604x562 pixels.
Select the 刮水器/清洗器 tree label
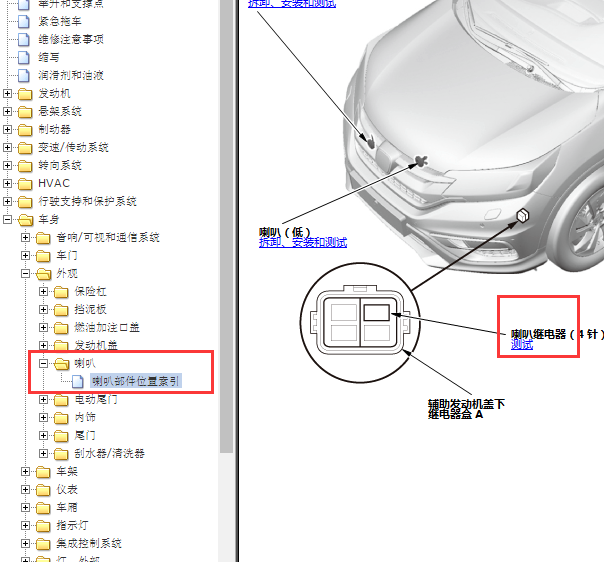tap(109, 453)
